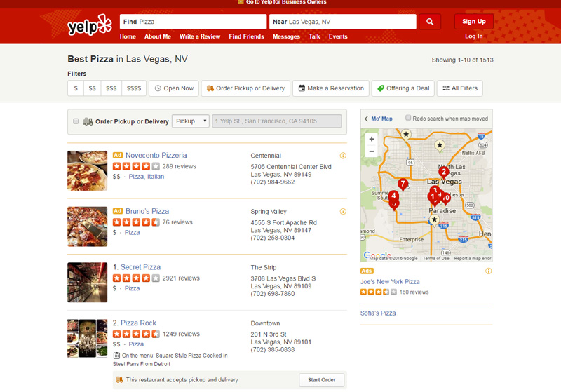This screenshot has height=392, width=561.
Task: Click the star rating of Pizza Rock
Action: (x=136, y=334)
